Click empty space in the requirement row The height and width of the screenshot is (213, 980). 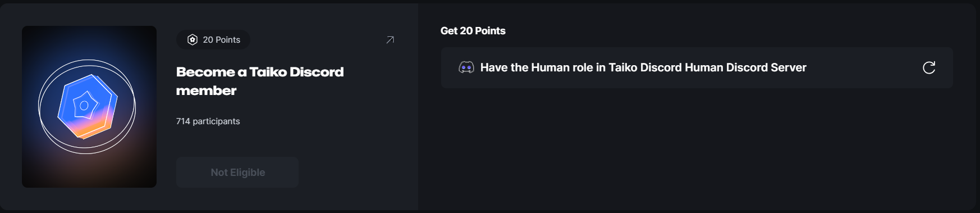click(x=864, y=67)
